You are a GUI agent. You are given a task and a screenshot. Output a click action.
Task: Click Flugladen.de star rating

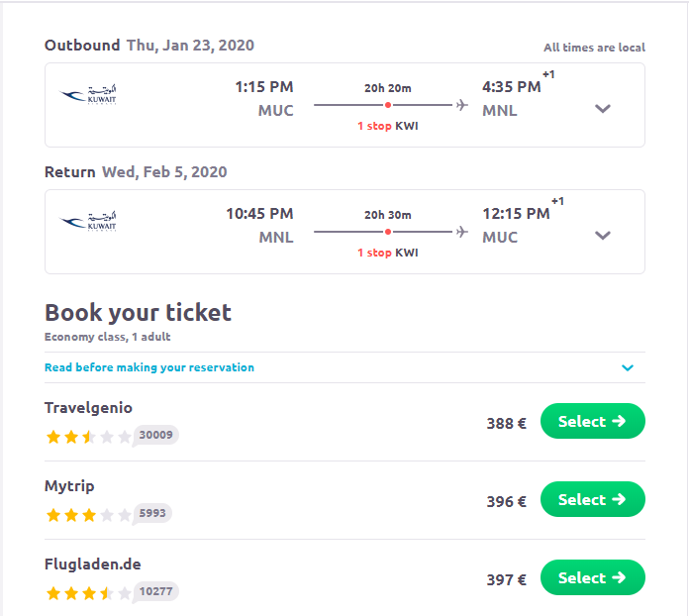point(88,593)
